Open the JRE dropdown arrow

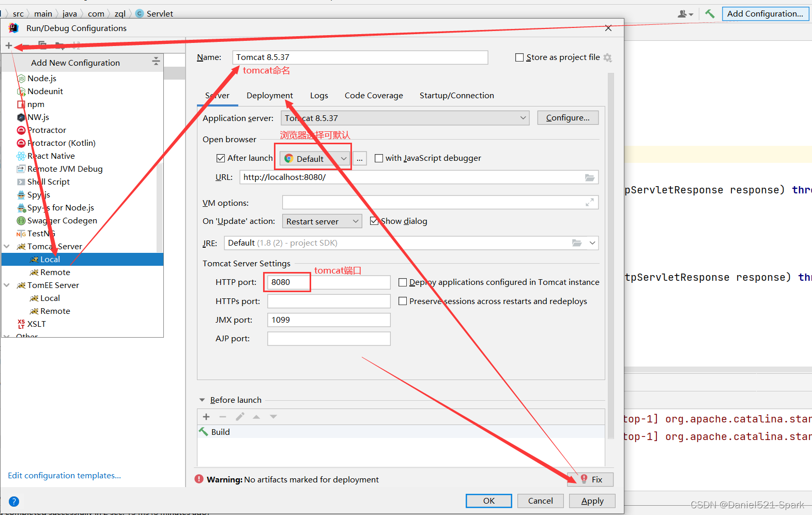point(592,243)
